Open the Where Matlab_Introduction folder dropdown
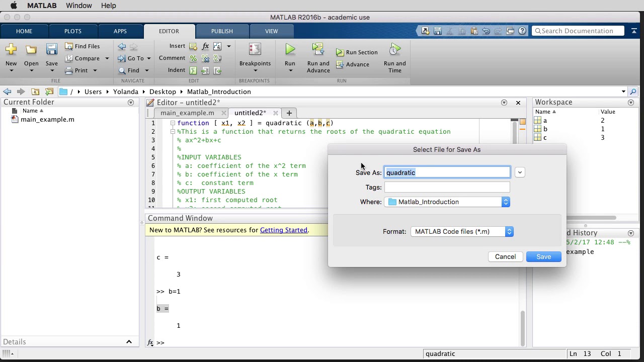 click(x=448, y=202)
